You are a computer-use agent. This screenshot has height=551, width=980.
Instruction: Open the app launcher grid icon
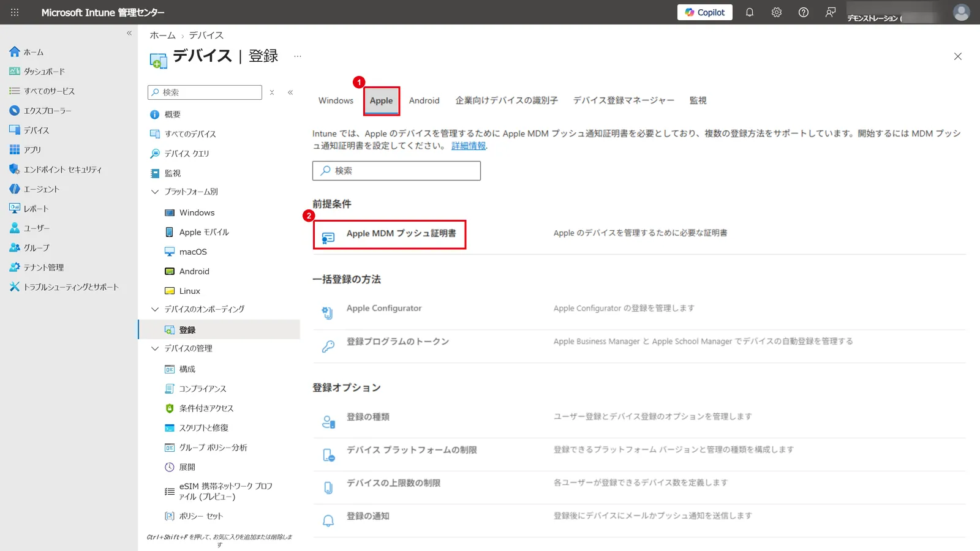(x=15, y=12)
